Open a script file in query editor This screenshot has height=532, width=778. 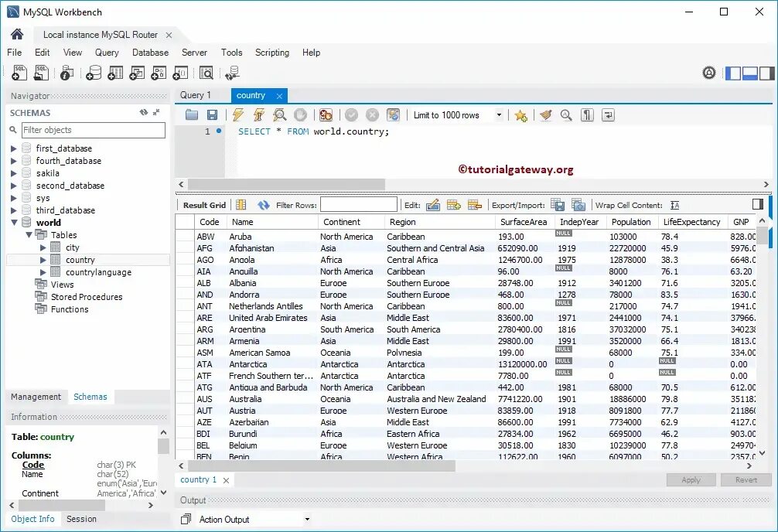point(192,115)
